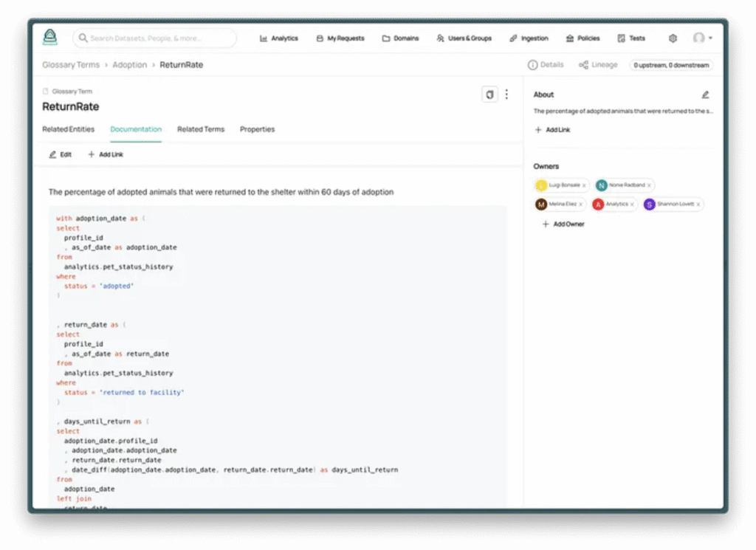Select the Properties tab
Image resolution: width=756 pixels, height=550 pixels.
point(257,129)
